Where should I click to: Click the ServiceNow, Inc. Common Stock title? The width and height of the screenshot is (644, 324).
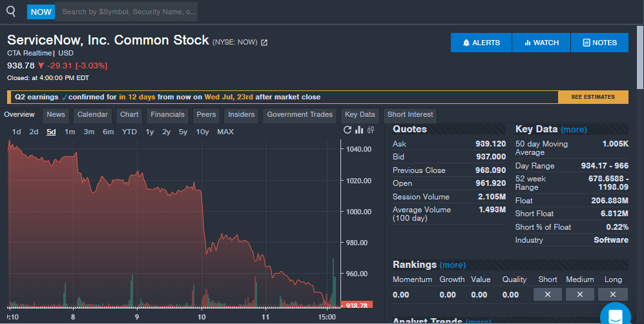108,40
